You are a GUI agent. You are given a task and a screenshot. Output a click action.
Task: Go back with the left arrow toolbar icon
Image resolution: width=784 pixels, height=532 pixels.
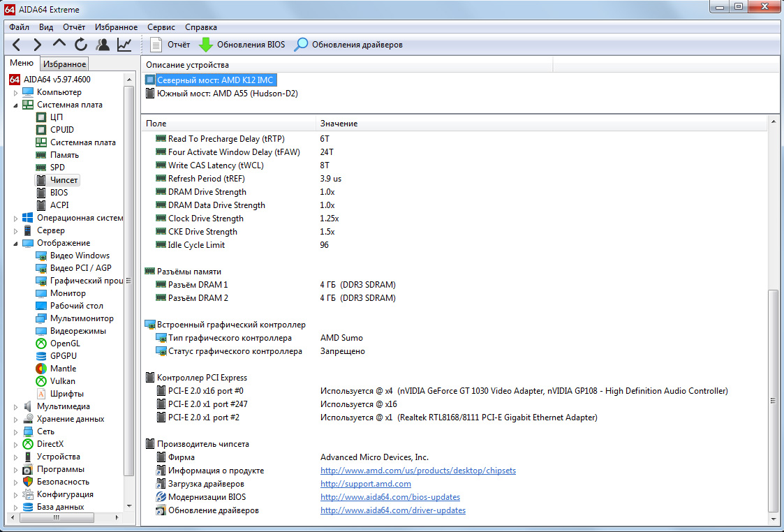point(17,45)
